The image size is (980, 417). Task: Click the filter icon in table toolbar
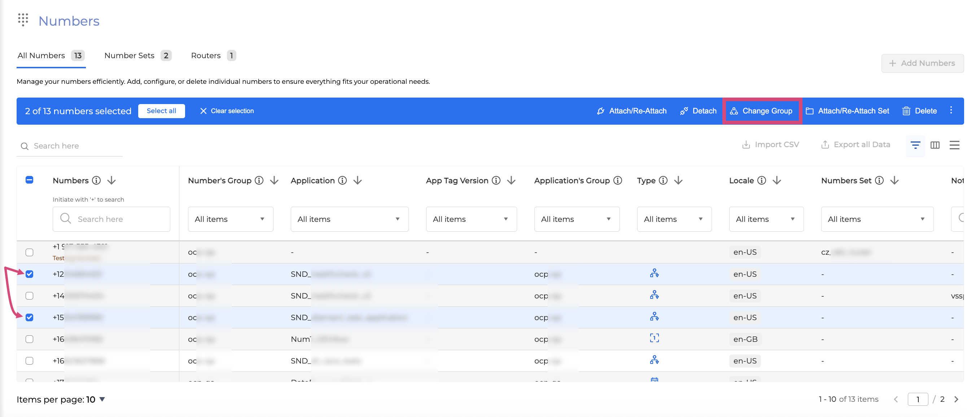(915, 145)
